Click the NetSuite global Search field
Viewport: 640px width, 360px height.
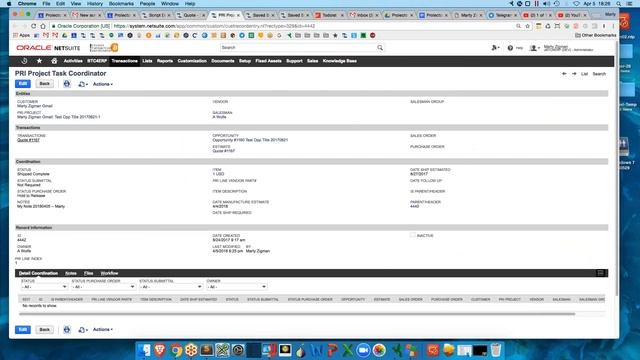[302, 48]
